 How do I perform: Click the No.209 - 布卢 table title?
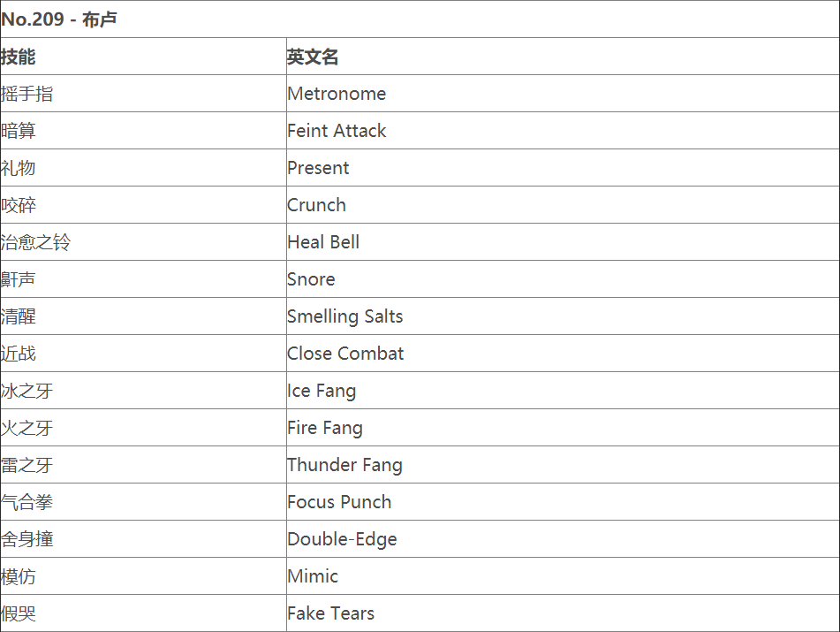tap(59, 19)
